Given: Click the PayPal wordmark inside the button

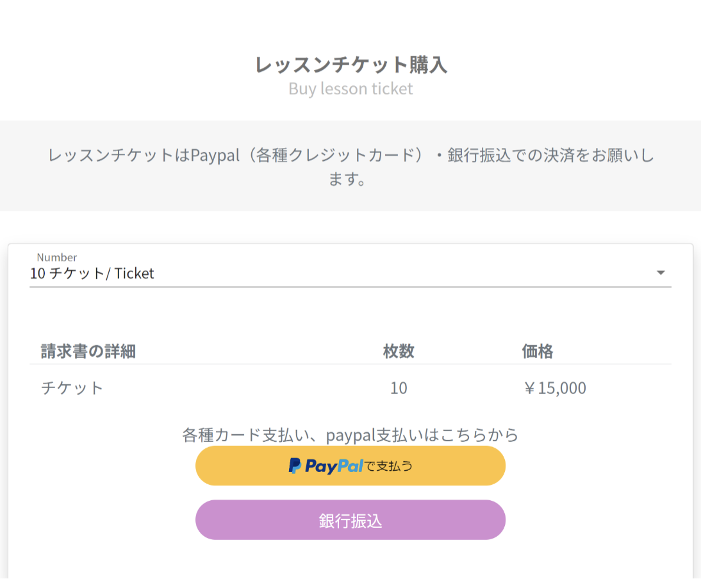Looking at the screenshot, I should pos(334,466).
